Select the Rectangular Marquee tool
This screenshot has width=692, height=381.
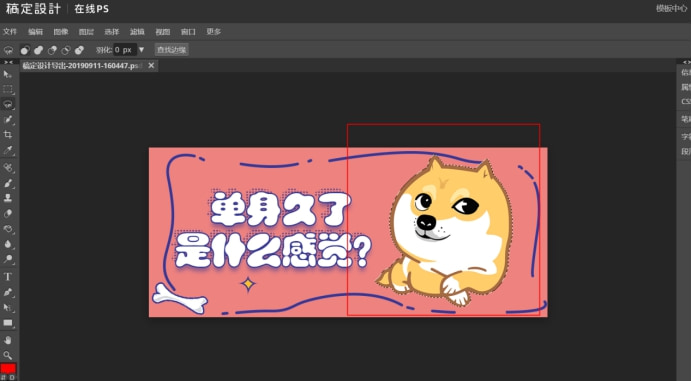tap(8, 89)
